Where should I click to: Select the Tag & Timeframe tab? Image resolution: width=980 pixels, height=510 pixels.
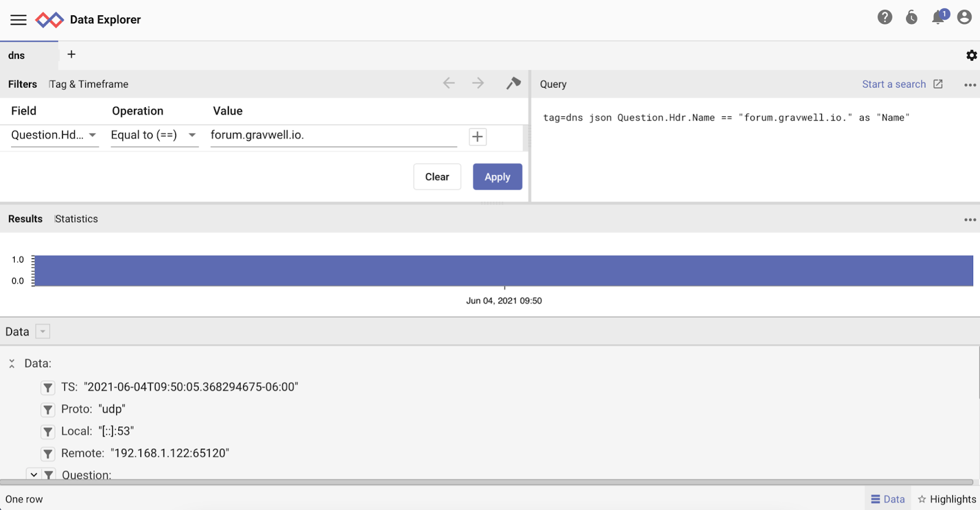coord(89,84)
